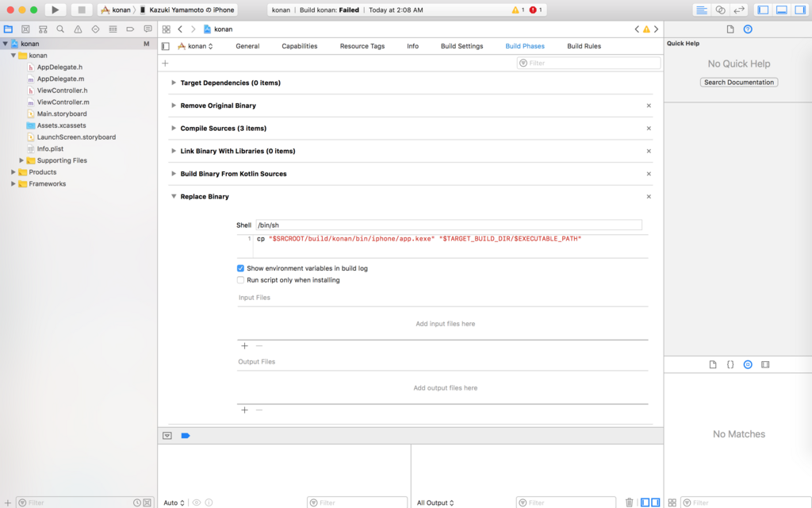Screen dimensions: 812x508
Task: Add a new build phase with plus
Action: point(165,63)
